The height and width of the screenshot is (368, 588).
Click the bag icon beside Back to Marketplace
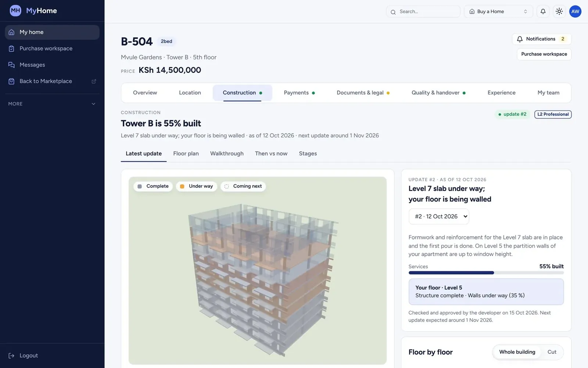[11, 81]
